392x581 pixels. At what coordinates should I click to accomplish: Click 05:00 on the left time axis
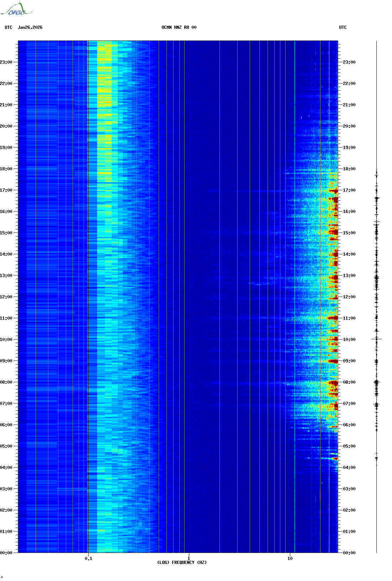tap(6, 446)
